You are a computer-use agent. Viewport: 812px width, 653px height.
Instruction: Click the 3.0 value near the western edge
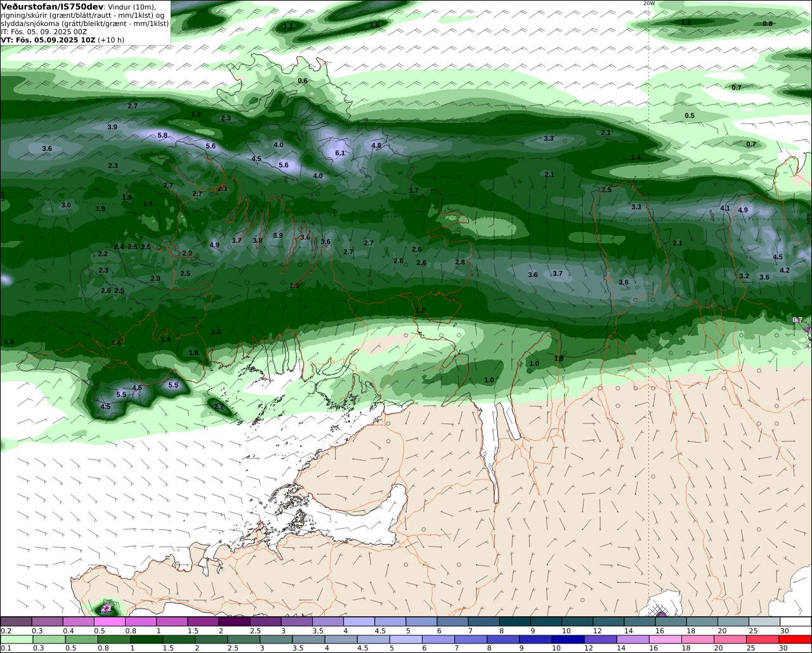click(x=66, y=205)
